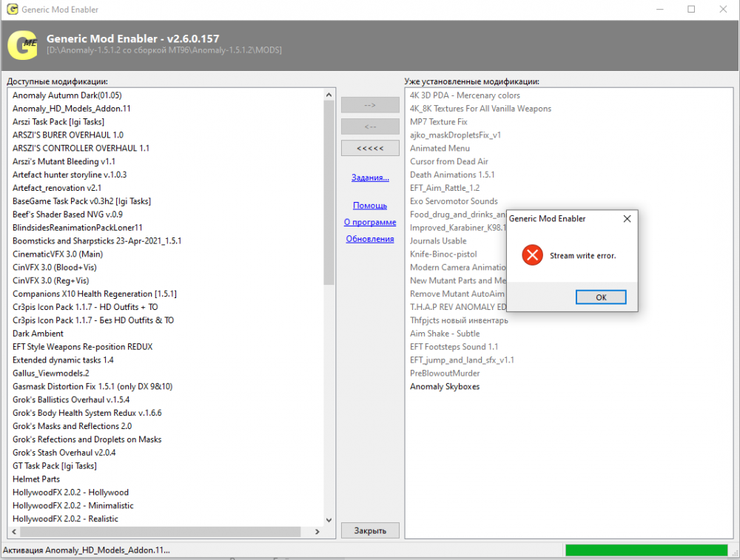Click the disable mod arrow button (<--)

[370, 126]
